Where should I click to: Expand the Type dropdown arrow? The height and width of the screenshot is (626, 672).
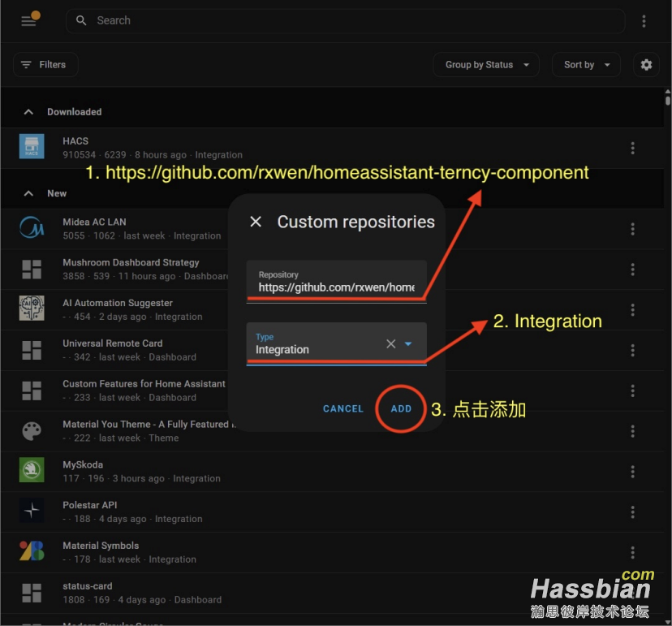(x=408, y=343)
